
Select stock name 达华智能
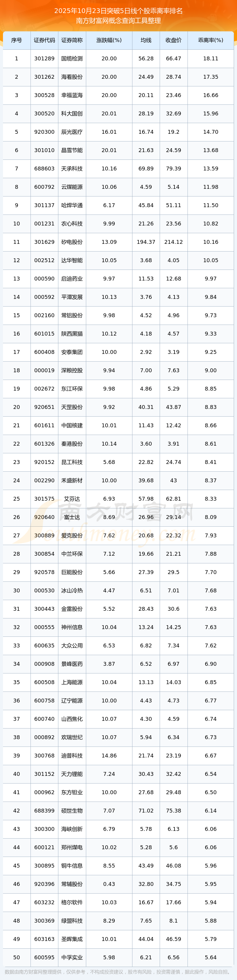point(72,260)
